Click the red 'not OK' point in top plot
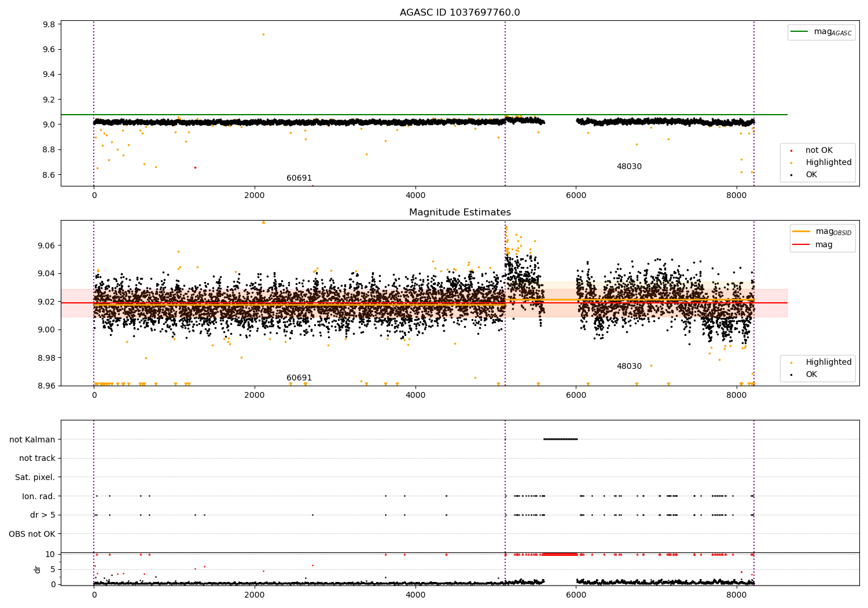Image resolution: width=868 pixels, height=608 pixels. (195, 167)
